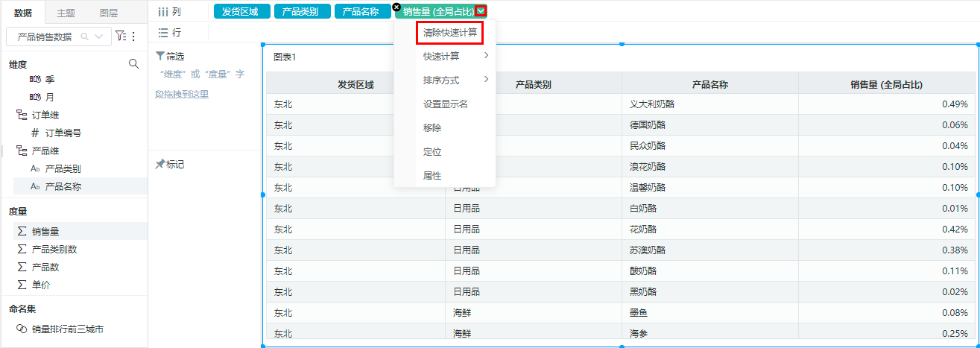Click the 图表1 chart title
The width and height of the screenshot is (980, 348).
coord(285,57)
